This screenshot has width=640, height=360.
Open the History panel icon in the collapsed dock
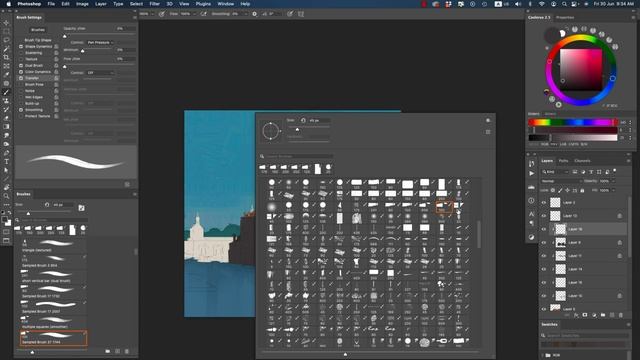pyautogui.click(x=531, y=164)
